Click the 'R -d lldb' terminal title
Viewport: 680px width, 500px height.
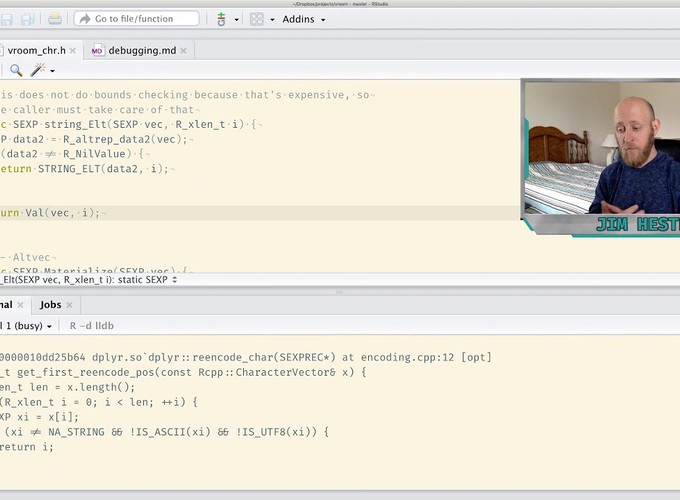click(x=92, y=326)
